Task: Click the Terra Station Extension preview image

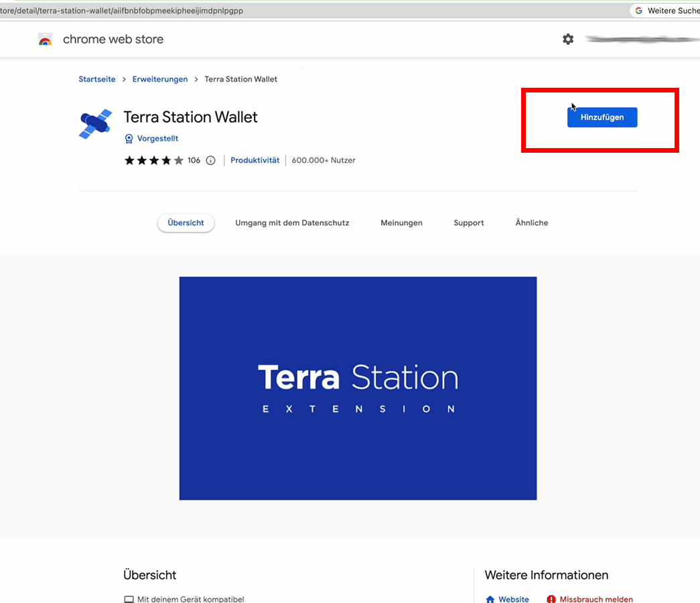Action: pyautogui.click(x=358, y=388)
